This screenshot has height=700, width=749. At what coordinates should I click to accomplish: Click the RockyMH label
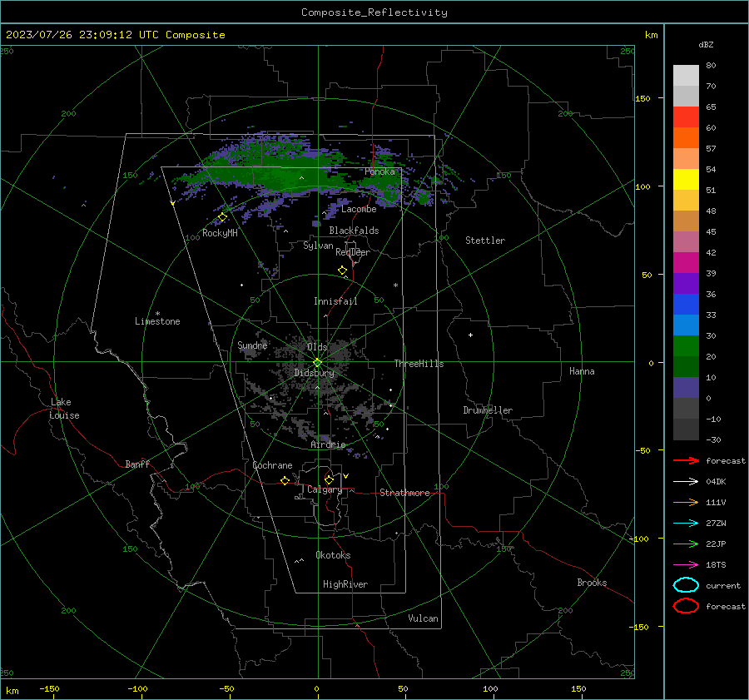click(x=220, y=233)
